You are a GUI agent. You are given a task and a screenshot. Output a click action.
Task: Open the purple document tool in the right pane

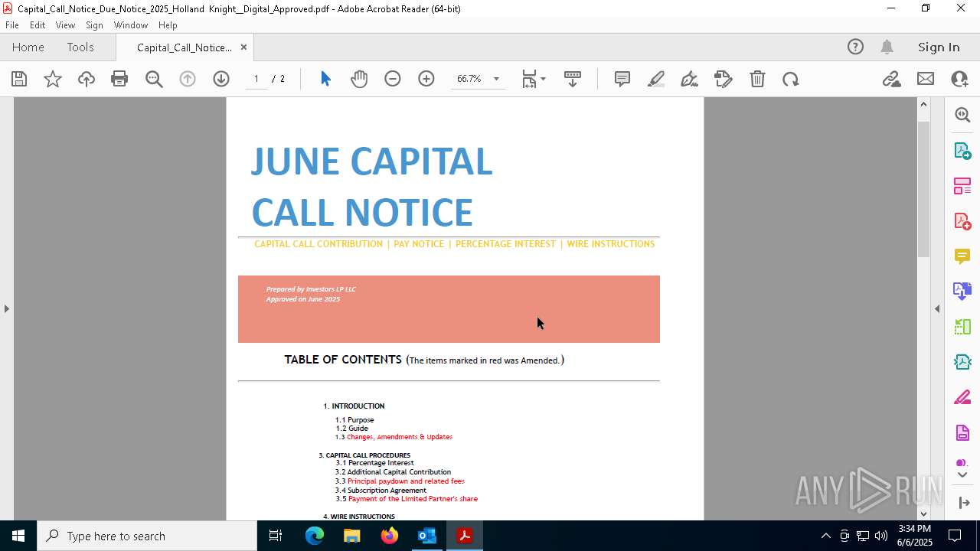coord(962,433)
